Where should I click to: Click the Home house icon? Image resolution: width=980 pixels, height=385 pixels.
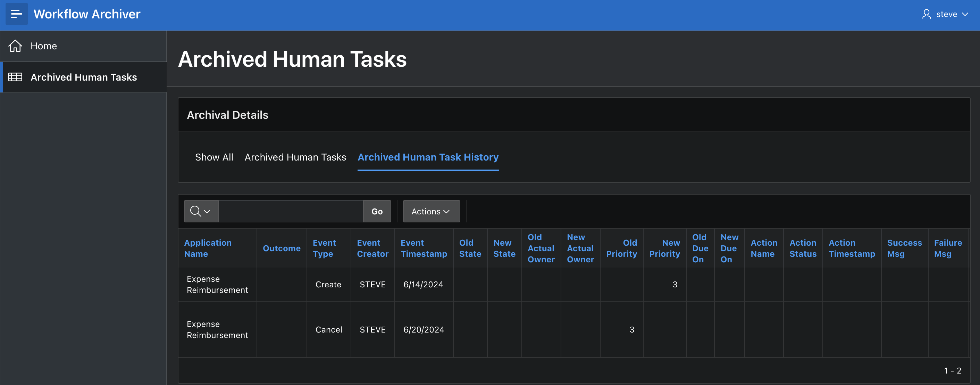coord(15,46)
